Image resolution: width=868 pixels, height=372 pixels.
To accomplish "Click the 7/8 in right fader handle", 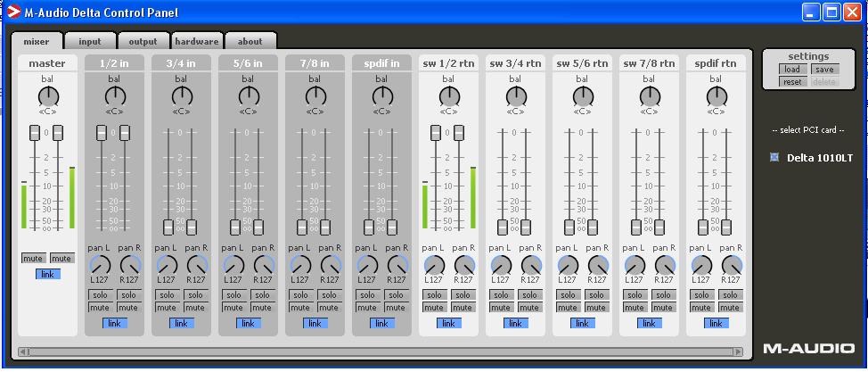I will (325, 227).
